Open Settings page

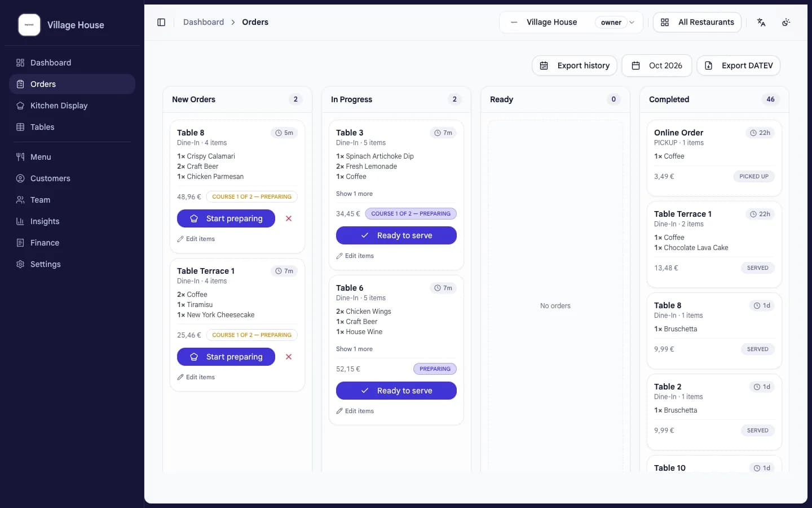pyautogui.click(x=72, y=264)
